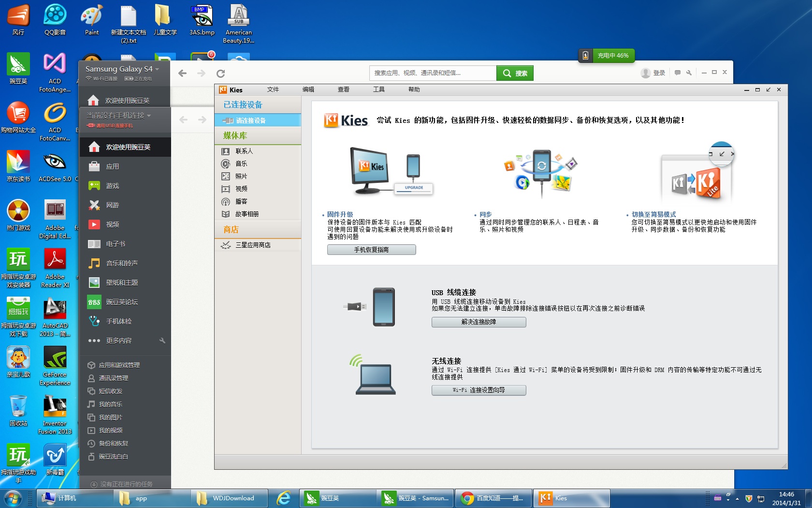Switch to WDJDownload taskbar item
The image size is (812, 508).
pyautogui.click(x=229, y=498)
